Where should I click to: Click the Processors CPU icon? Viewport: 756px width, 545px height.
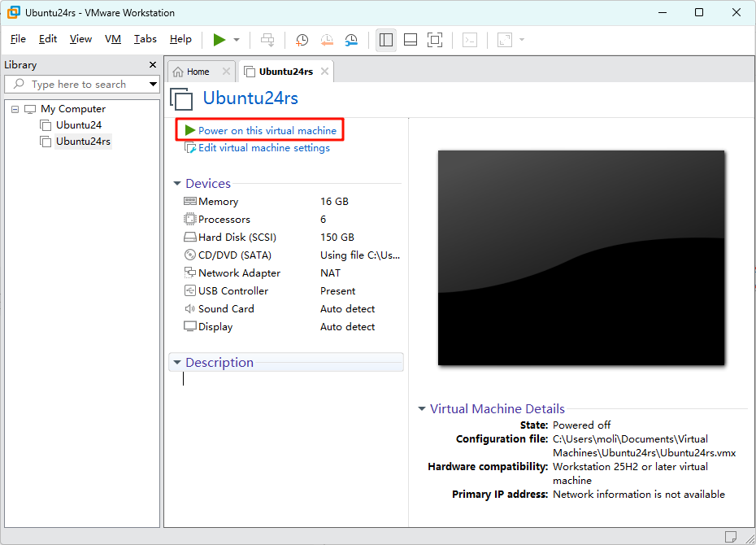(x=190, y=219)
